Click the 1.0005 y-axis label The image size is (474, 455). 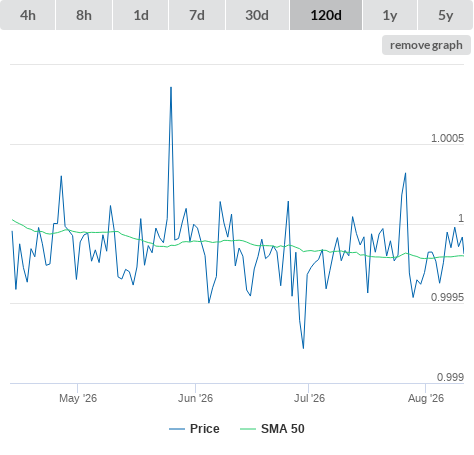[447, 138]
